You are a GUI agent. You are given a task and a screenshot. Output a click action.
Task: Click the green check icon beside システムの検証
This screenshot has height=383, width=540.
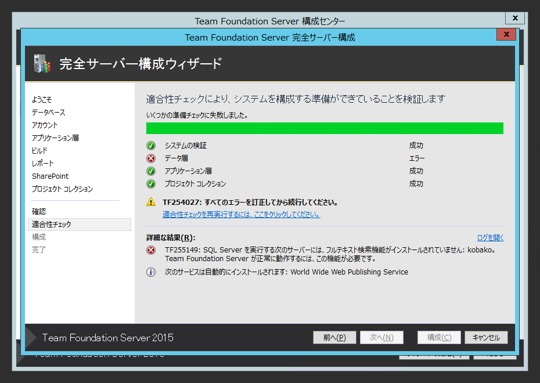pyautogui.click(x=151, y=146)
